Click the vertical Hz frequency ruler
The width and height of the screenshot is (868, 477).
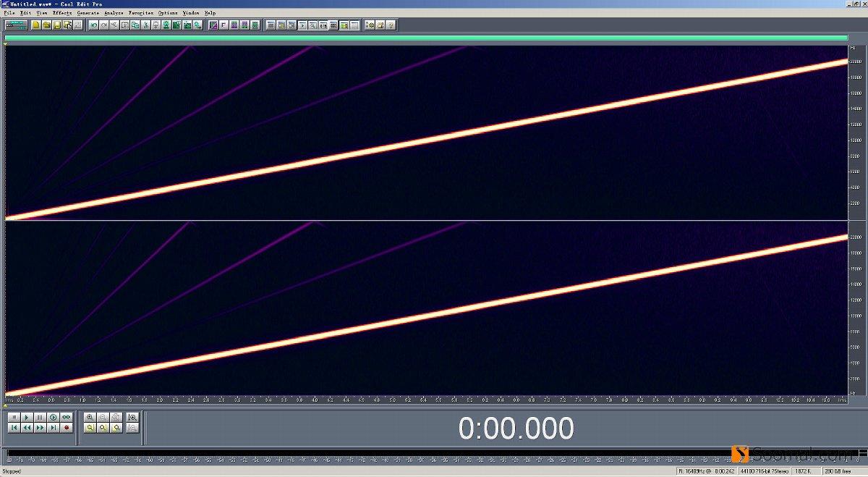coord(857,221)
